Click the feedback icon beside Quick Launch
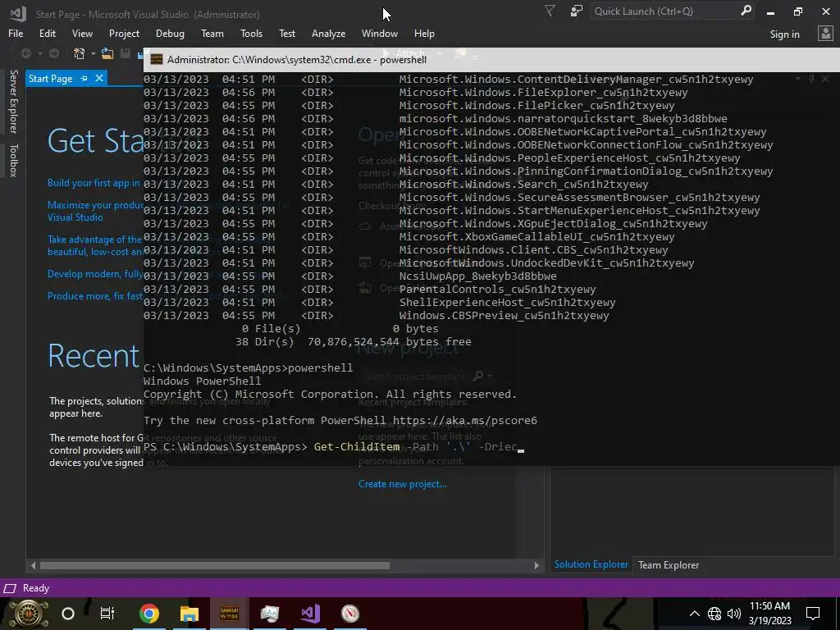This screenshot has width=840, height=630. pos(576,11)
